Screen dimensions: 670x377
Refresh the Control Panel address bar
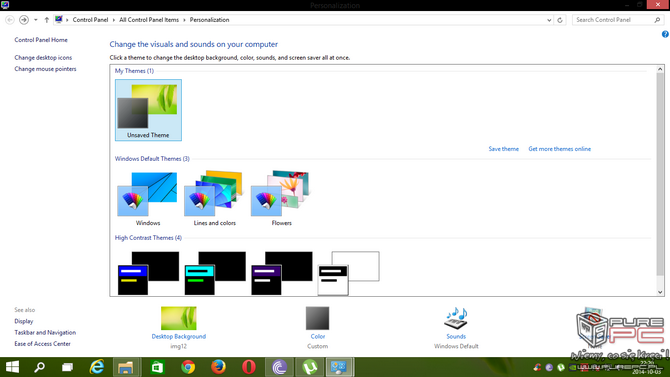(560, 20)
